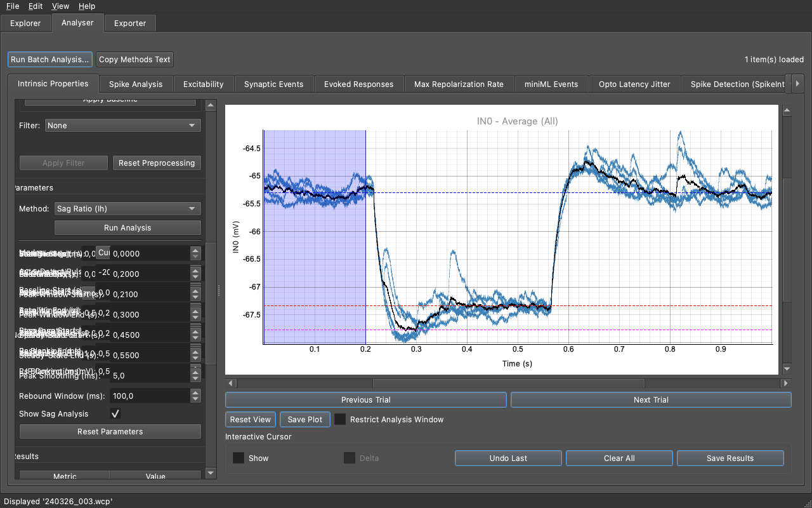This screenshot has height=508, width=812.
Task: Click the 5,0 Peak Smoothing field
Action: [x=150, y=375]
